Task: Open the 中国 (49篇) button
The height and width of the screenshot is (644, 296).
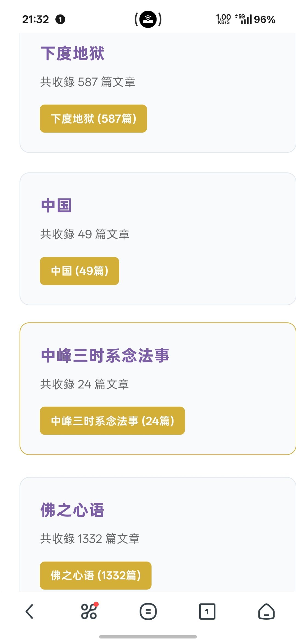Action: [x=79, y=271]
